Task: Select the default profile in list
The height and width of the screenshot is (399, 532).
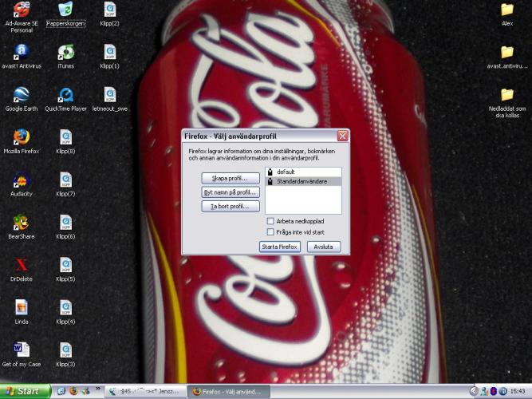Action: pyautogui.click(x=286, y=172)
